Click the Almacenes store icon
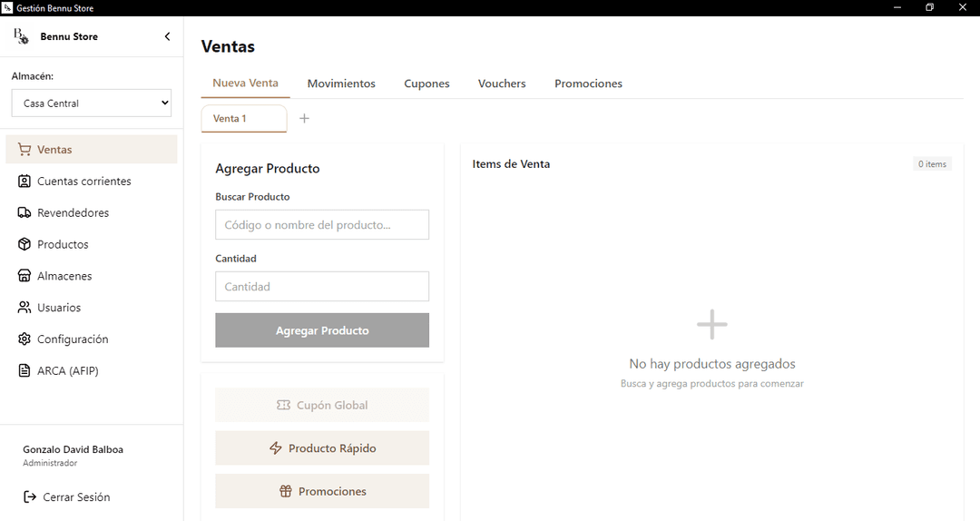 (x=24, y=276)
